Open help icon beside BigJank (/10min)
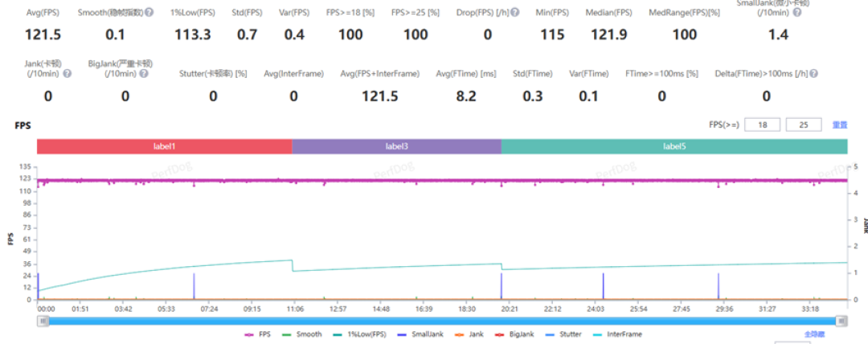Screen dimensions: 868x344 (143, 73)
